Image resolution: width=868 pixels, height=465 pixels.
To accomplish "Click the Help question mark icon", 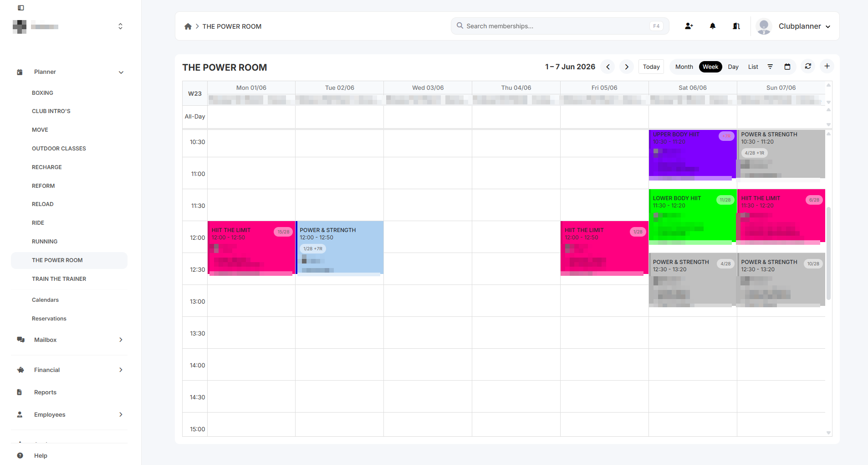I will click(20, 455).
